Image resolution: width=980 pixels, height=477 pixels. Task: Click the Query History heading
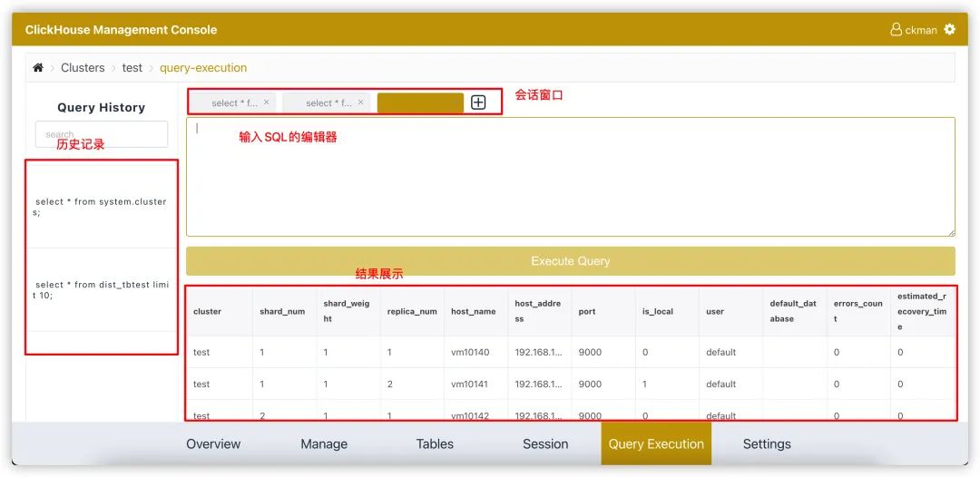coord(102,107)
